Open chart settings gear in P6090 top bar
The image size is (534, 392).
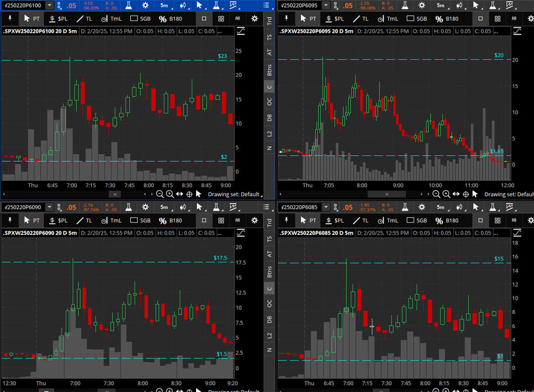pos(144,207)
